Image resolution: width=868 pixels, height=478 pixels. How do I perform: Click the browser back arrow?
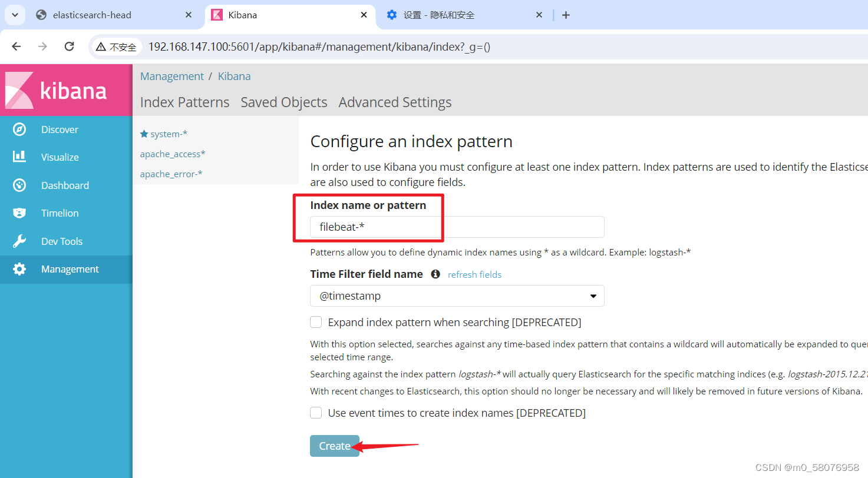tap(16, 47)
